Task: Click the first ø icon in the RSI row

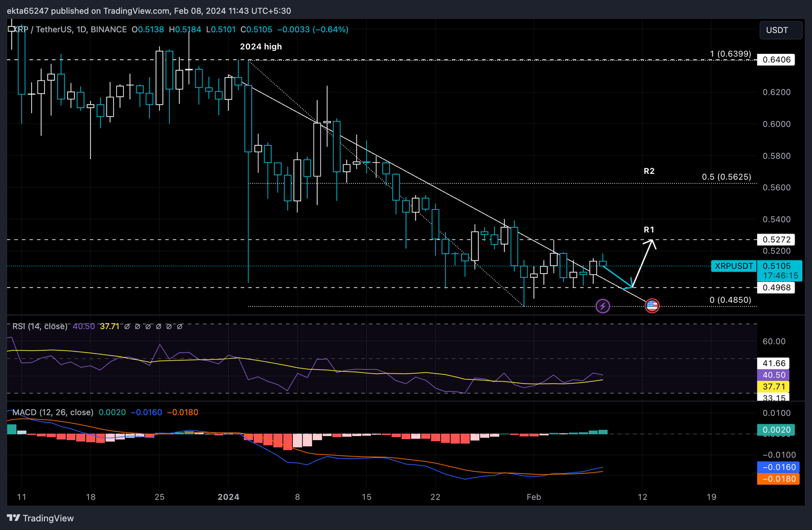Action: (x=127, y=327)
